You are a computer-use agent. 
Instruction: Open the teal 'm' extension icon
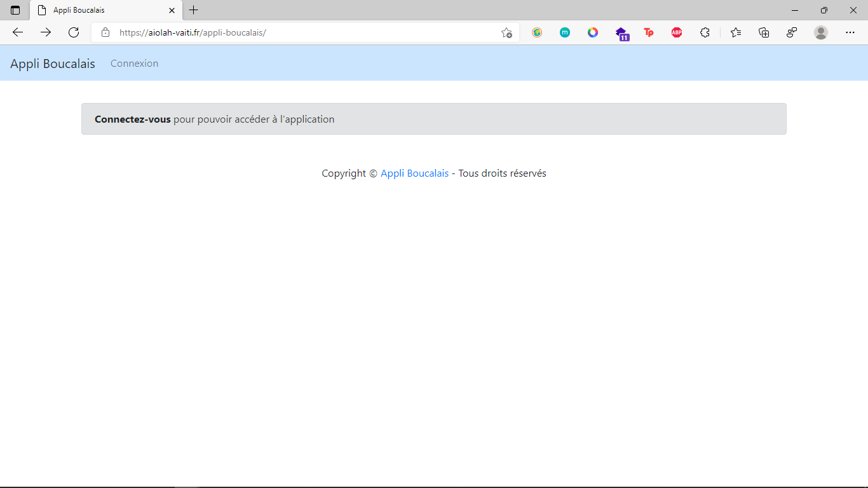(x=565, y=32)
